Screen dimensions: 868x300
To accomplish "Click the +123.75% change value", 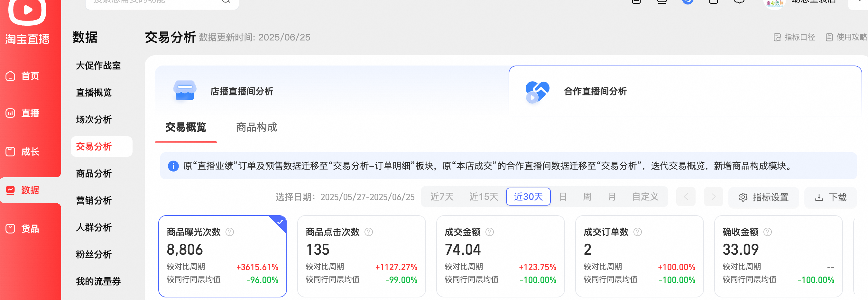I will [538, 267].
